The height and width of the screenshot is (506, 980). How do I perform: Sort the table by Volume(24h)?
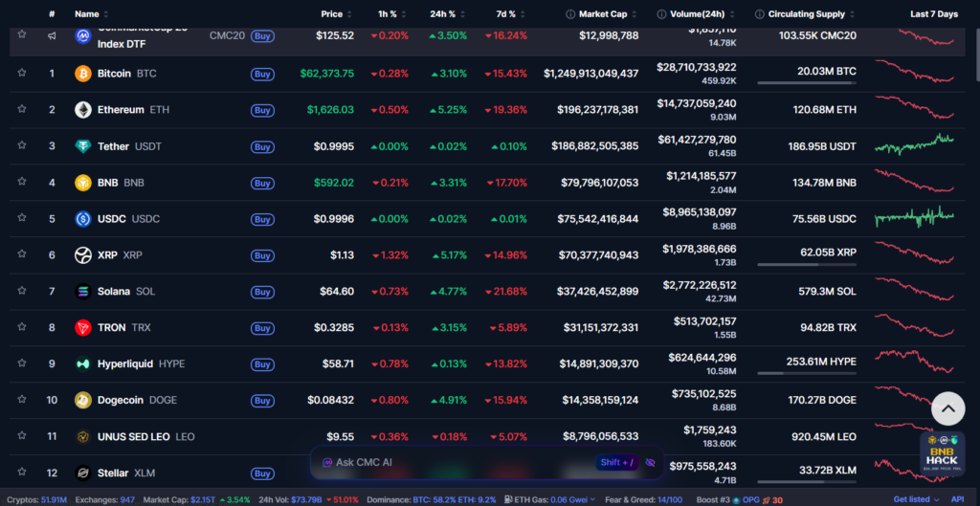(702, 13)
